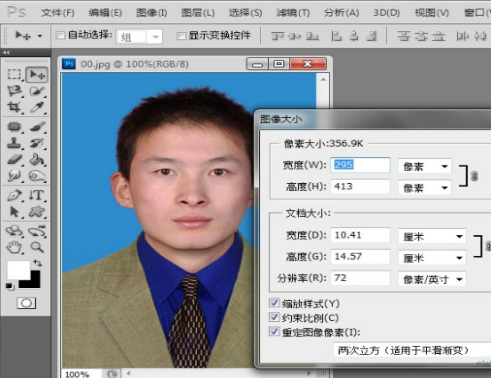Open the 图像(I) menu

tap(152, 13)
